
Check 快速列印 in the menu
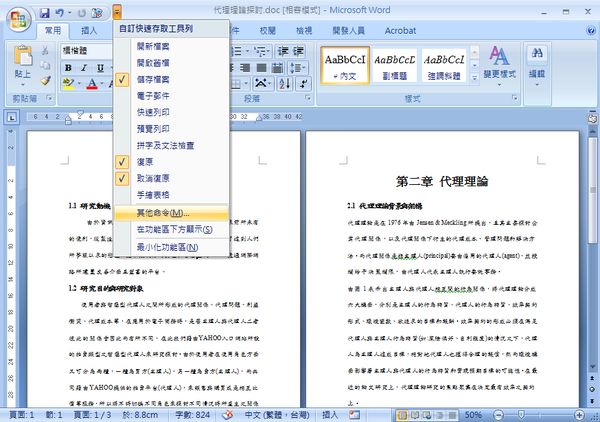pos(171,112)
